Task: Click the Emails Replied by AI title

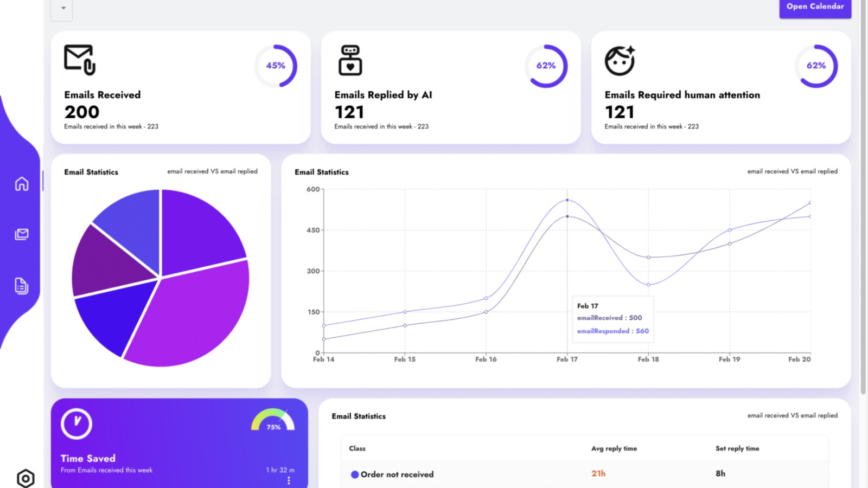Action: (x=383, y=95)
